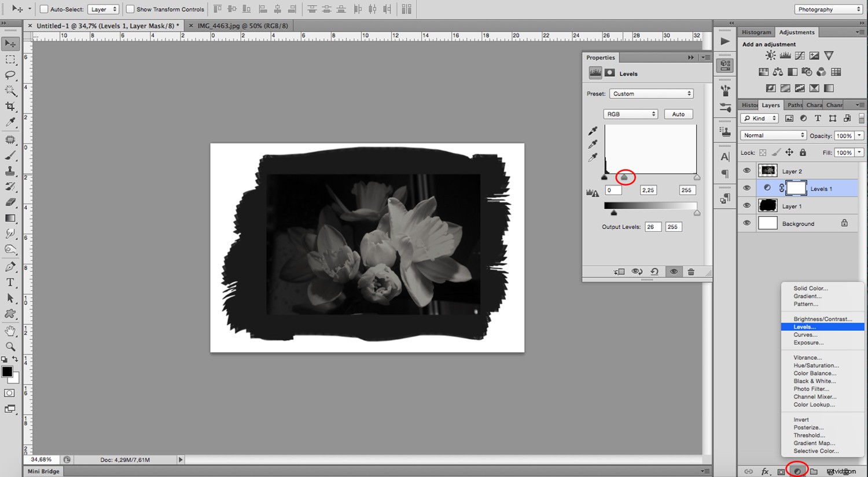Open Mini Bridge from the bottom bar
The height and width of the screenshot is (477, 868).
tap(43, 471)
